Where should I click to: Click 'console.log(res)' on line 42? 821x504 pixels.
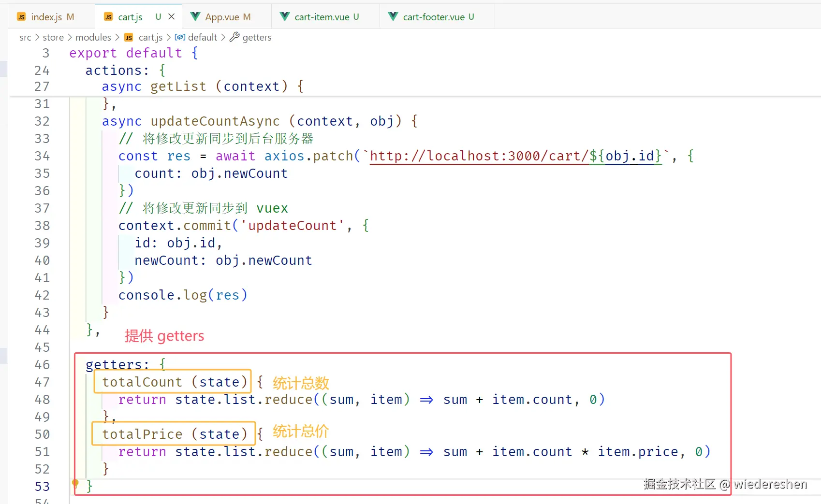coord(183,295)
